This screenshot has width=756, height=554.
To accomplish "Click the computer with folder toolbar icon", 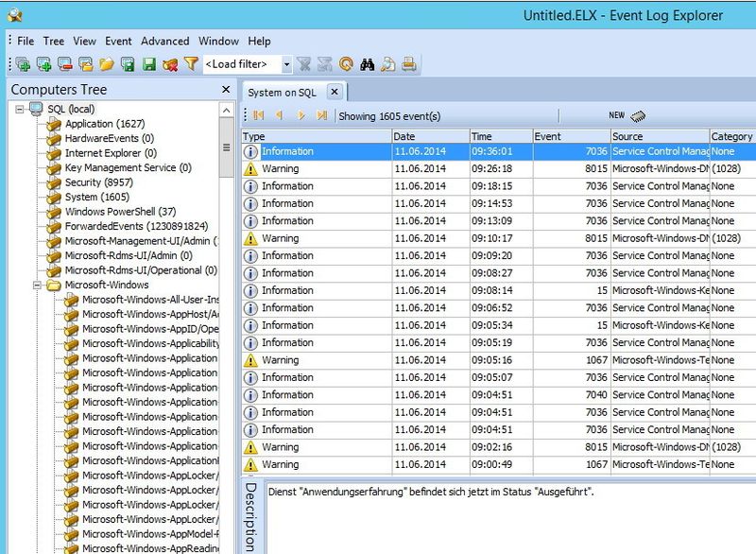I will (86, 64).
